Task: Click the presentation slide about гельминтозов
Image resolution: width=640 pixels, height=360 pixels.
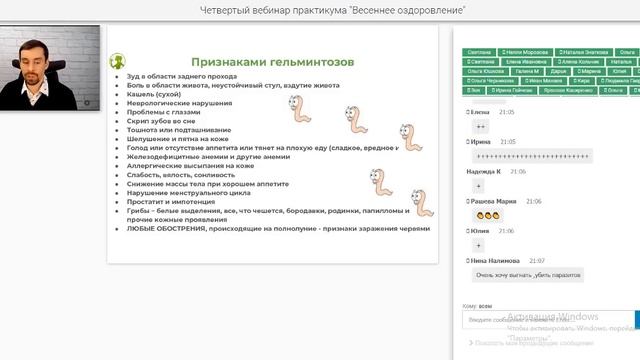Action: click(x=273, y=144)
